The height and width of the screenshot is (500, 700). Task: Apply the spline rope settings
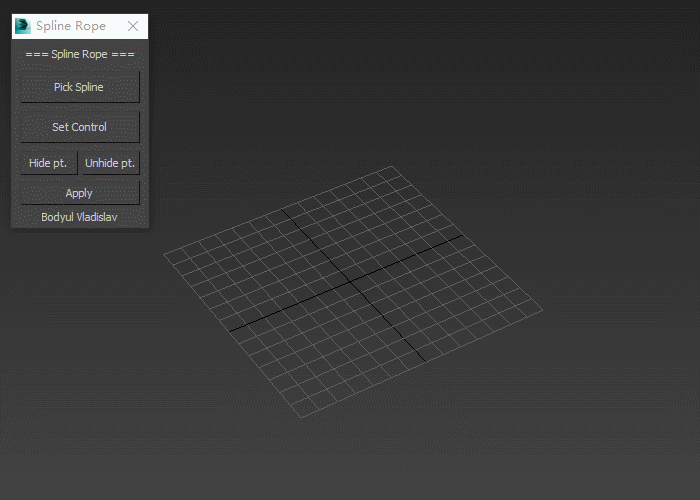pos(79,193)
